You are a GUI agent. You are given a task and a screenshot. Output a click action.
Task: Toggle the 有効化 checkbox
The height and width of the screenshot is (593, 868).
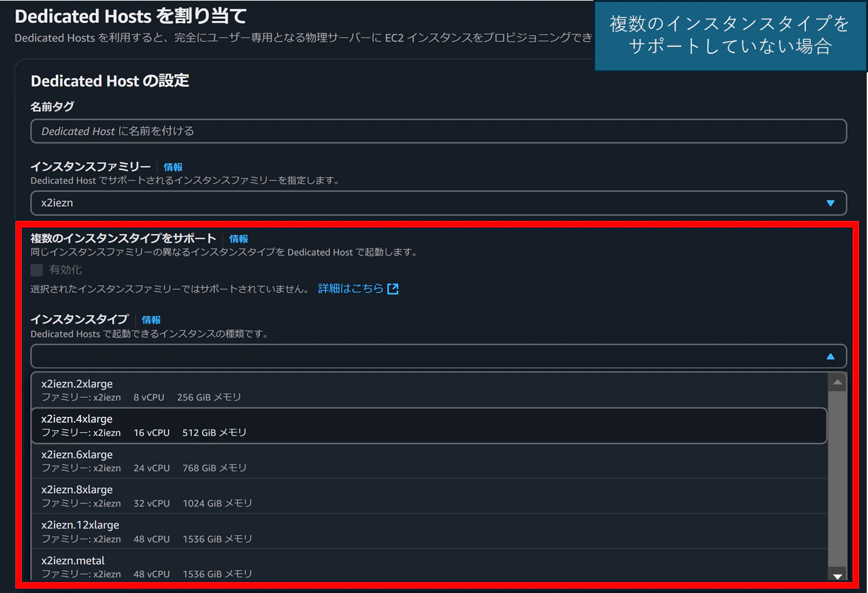[x=37, y=270]
